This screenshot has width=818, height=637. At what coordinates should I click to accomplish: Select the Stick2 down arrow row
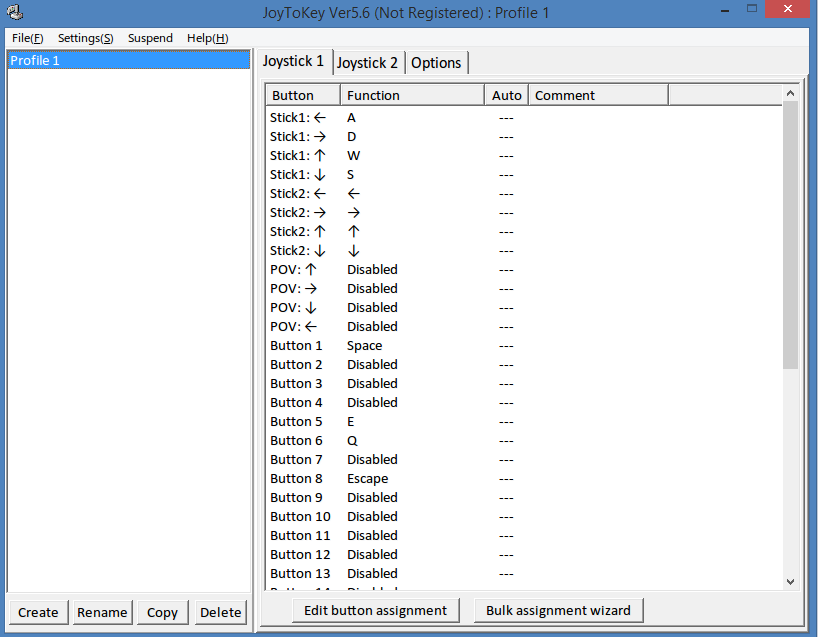point(524,251)
